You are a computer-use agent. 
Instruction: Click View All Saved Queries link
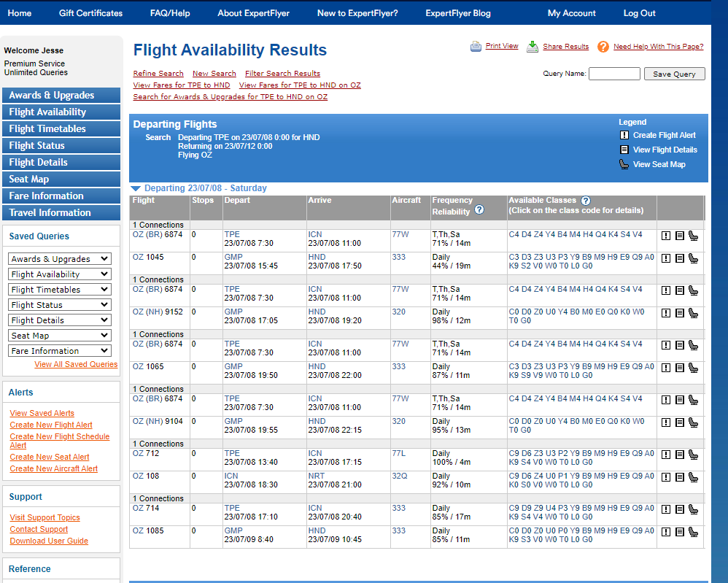(76, 364)
